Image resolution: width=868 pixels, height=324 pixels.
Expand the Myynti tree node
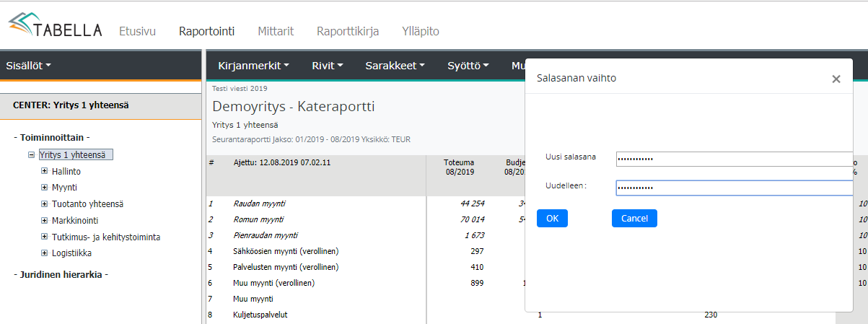[x=44, y=188]
